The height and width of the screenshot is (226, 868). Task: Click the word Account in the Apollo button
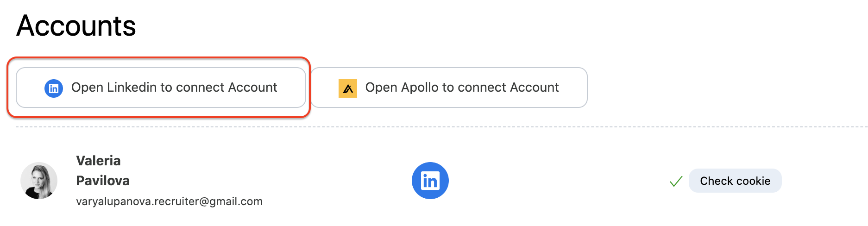(534, 88)
